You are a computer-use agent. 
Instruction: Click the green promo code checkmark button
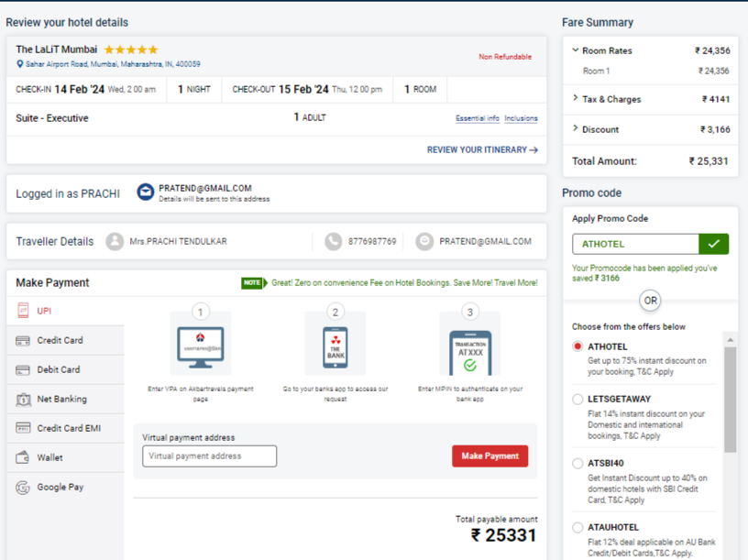click(x=713, y=244)
